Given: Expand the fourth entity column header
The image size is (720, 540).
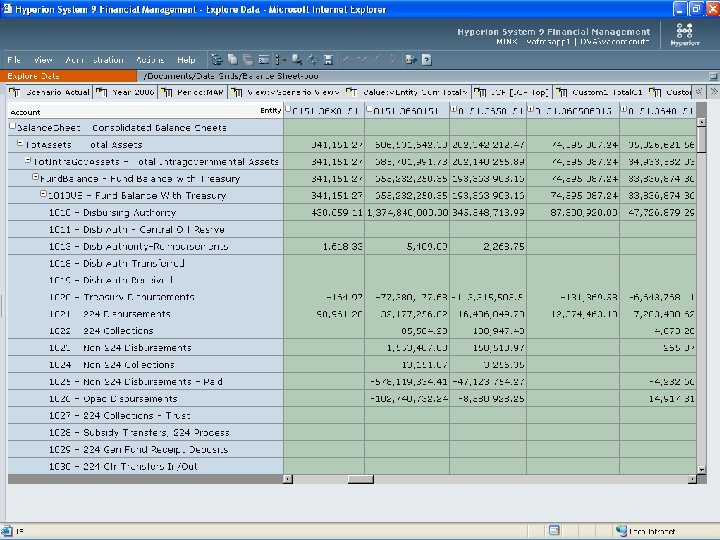Looking at the screenshot, I should [531, 109].
